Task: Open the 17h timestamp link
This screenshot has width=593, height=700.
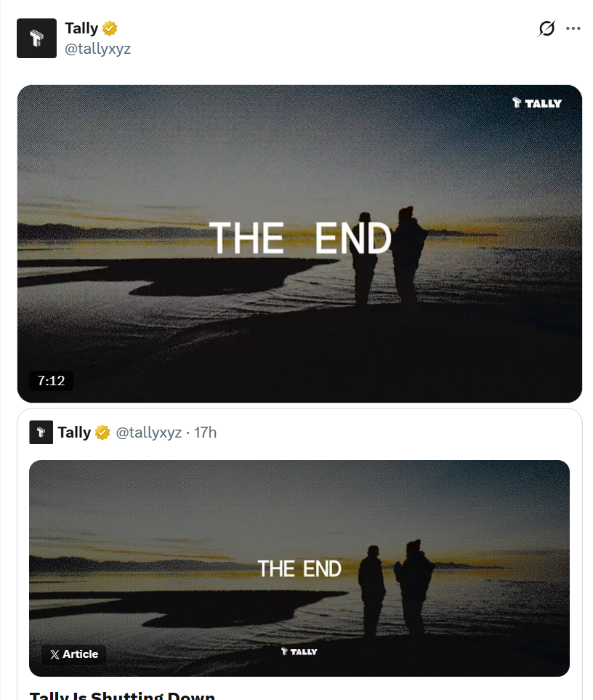Action: click(205, 433)
